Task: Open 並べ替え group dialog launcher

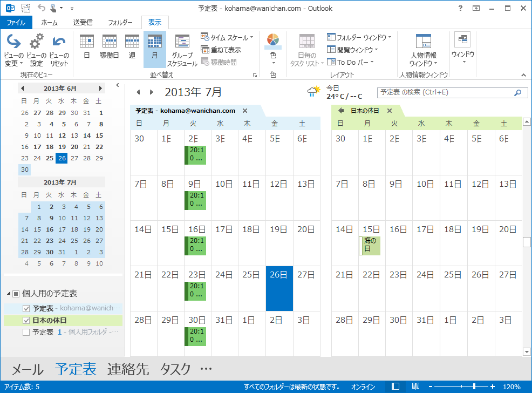Action: click(255, 76)
